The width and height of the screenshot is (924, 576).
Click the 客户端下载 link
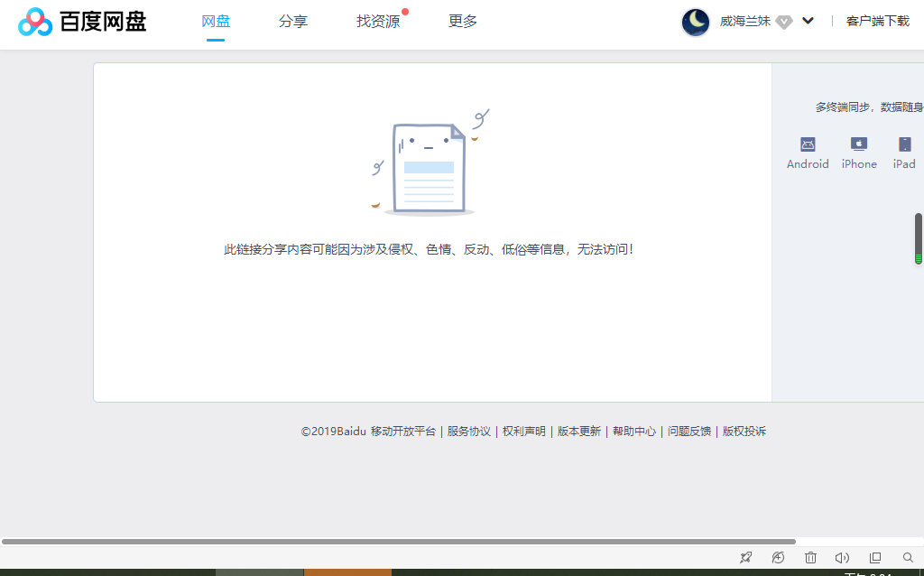point(878,20)
